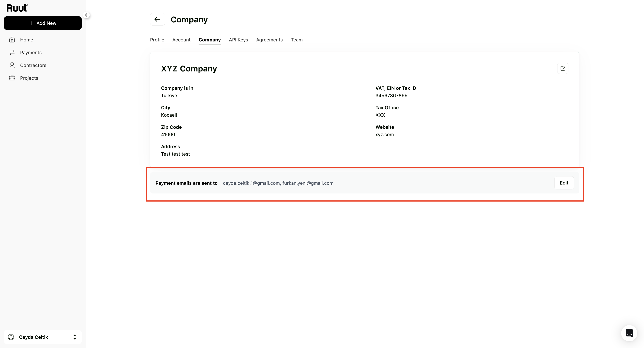Click Edit for payment emails
This screenshot has height=348, width=644.
click(x=564, y=183)
